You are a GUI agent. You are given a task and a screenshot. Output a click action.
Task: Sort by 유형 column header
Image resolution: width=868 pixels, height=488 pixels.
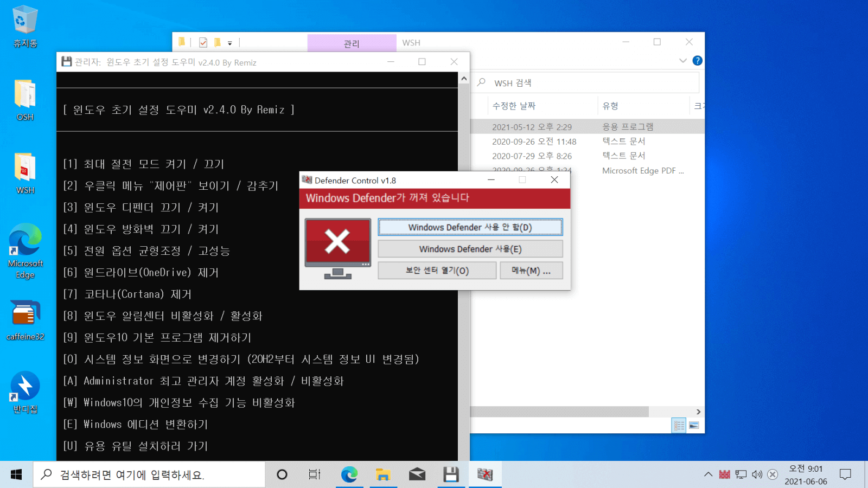tap(643, 106)
